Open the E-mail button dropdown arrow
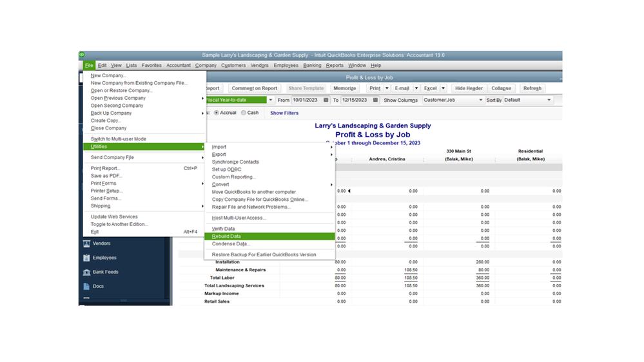This screenshot has width=644, height=362. (416, 88)
